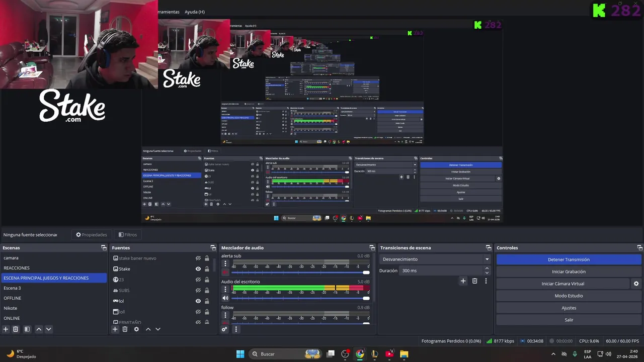Click Filtros button in source toolbar
Image resolution: width=644 pixels, height=362 pixels.
[x=128, y=235]
